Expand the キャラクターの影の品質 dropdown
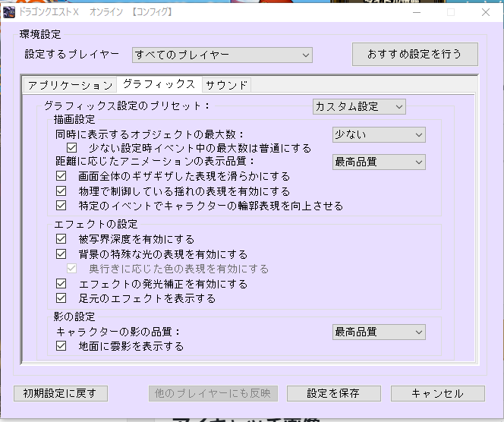The height and width of the screenshot is (422, 504). [x=379, y=332]
